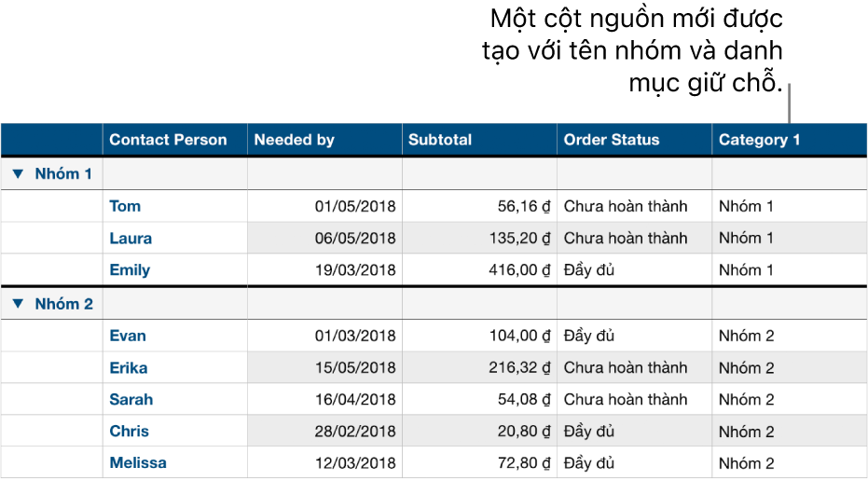868x481 pixels.
Task: Collapse the Nhóm 2 group triangle
Action: [18, 304]
